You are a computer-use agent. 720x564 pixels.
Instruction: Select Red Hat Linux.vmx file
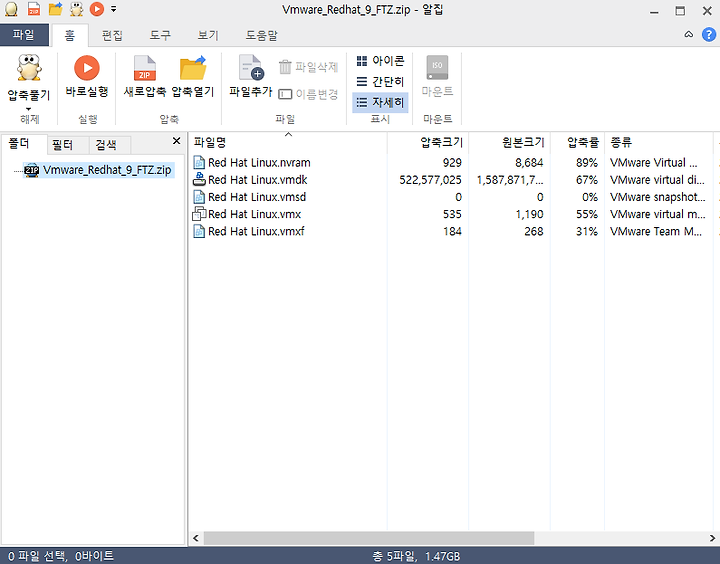(254, 214)
